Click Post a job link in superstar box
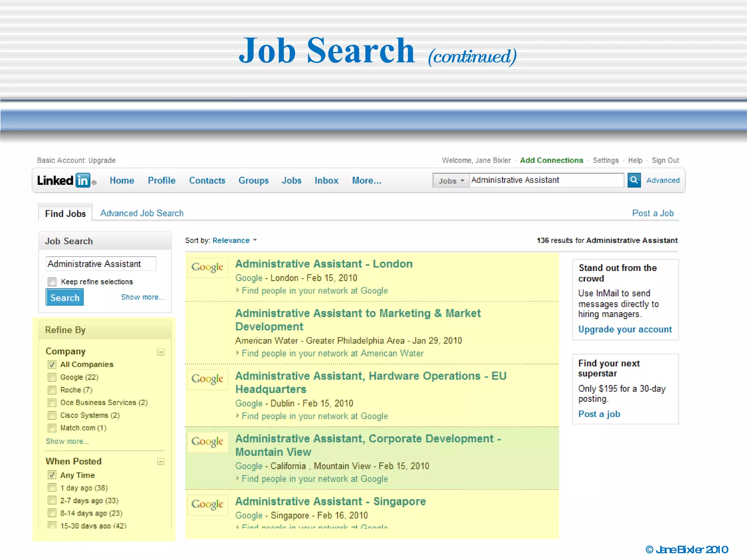This screenshot has height=560, width=747. (x=599, y=414)
